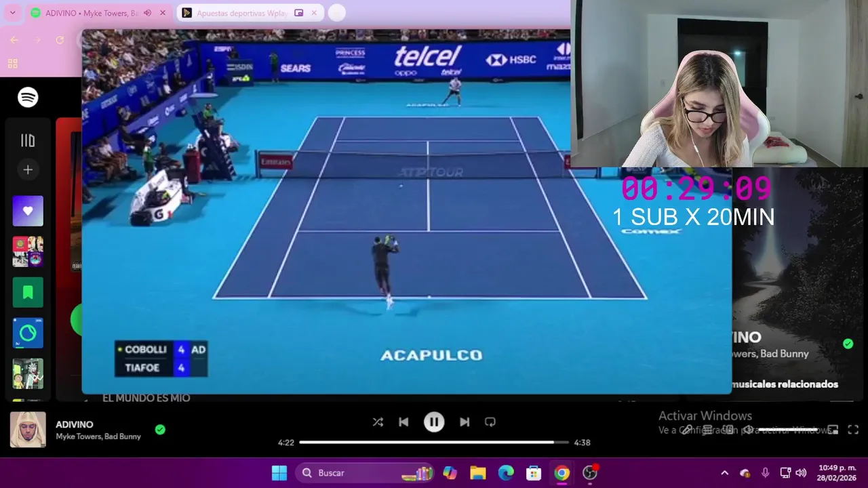Go forward with the browser forward arrow

pos(37,40)
